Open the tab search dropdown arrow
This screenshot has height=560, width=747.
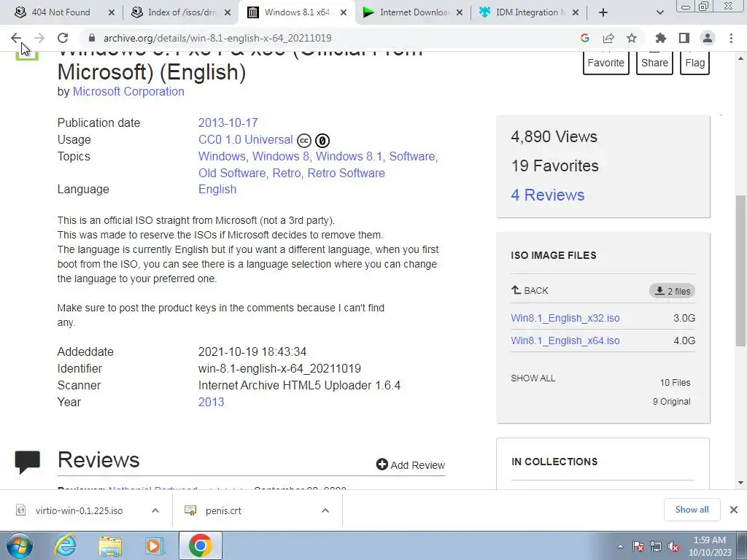coord(659,12)
